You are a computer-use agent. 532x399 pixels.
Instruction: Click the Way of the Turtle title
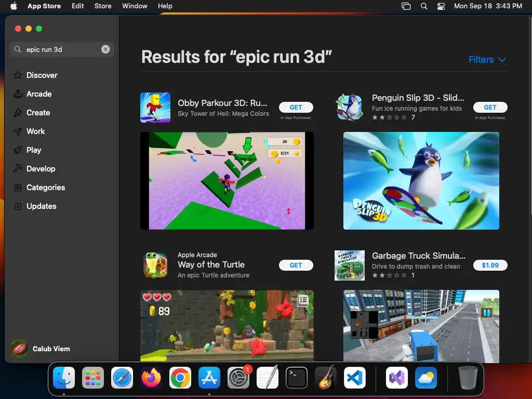point(211,264)
